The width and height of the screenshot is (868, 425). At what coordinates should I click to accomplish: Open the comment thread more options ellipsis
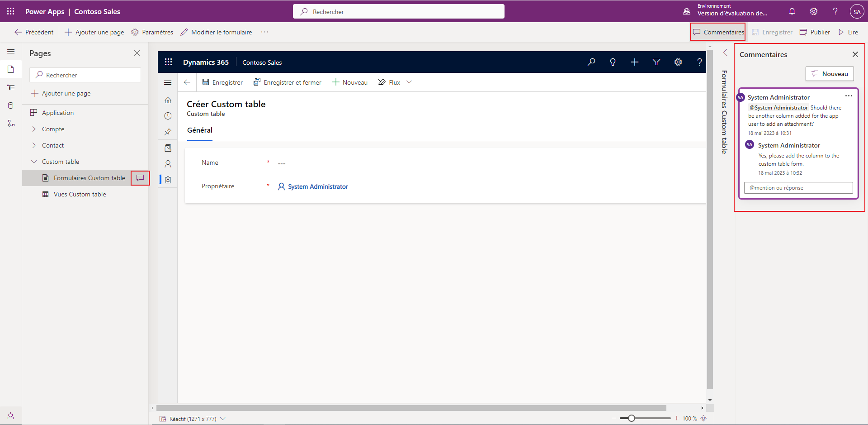click(x=849, y=96)
